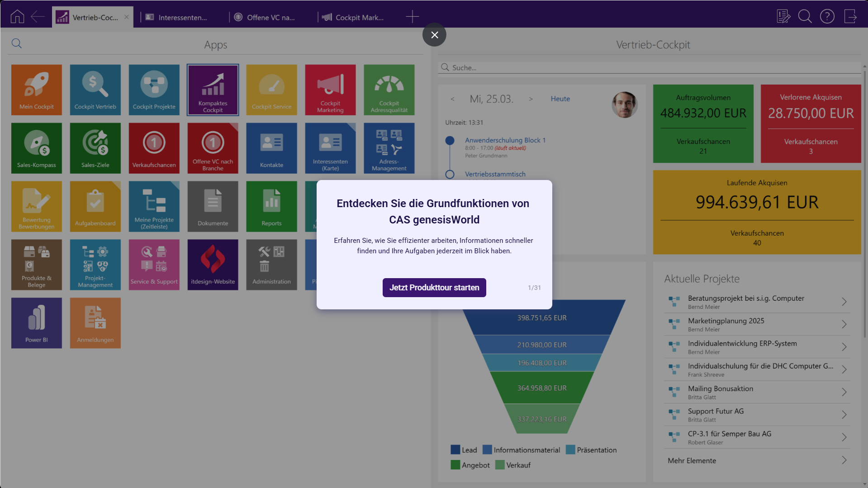Switch to the Cockpit Mark... tab
Screen dimensions: 868x488
click(x=360, y=17)
